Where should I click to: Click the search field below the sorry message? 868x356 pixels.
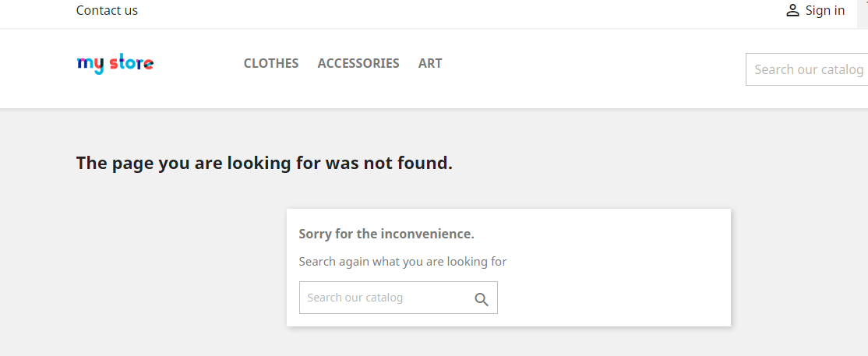coord(386,298)
